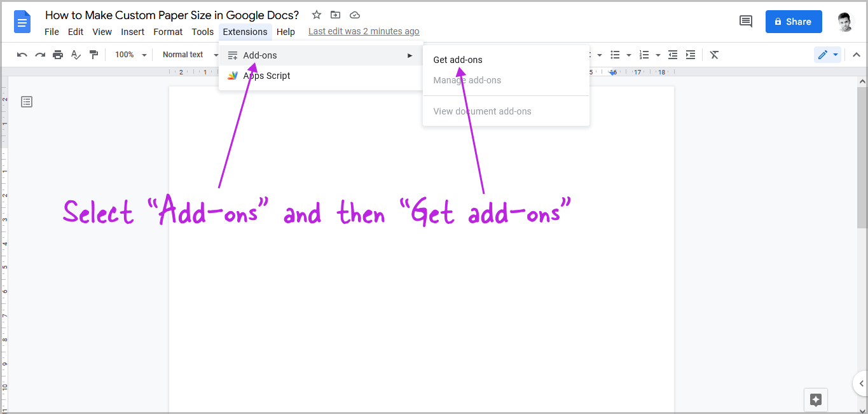Open comment history panel
The height and width of the screenshot is (414, 868).
tap(745, 21)
